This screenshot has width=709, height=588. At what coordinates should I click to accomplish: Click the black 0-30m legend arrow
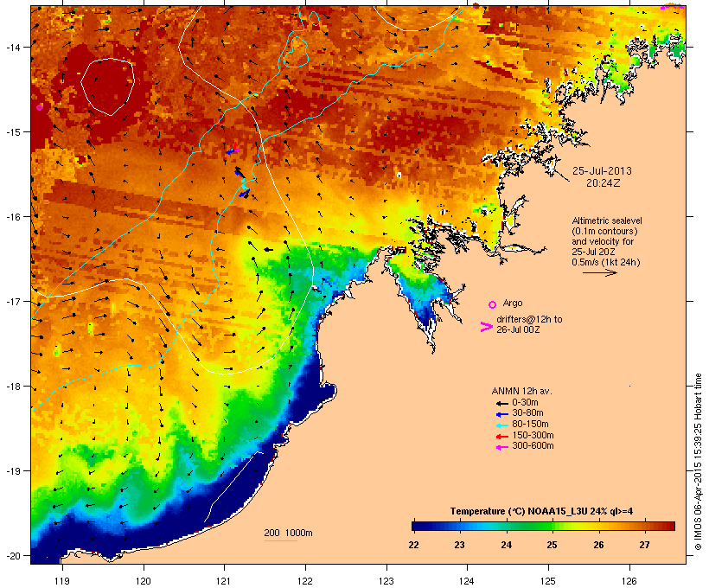pos(501,403)
